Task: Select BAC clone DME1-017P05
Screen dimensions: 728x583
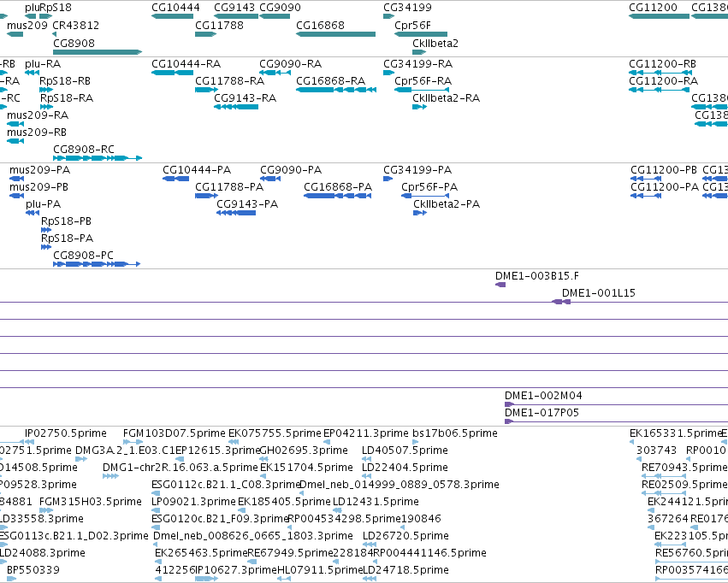Action: (x=542, y=413)
